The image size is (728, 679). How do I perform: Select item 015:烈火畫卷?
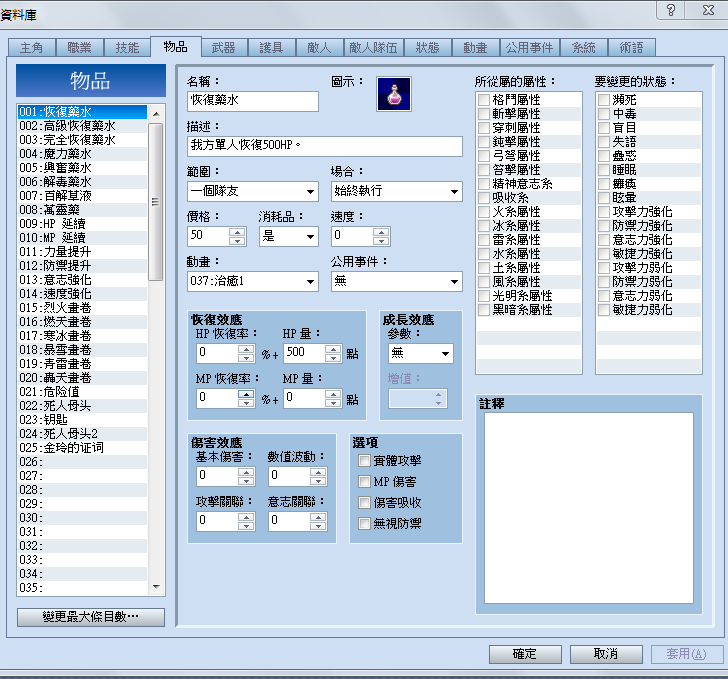coord(83,308)
